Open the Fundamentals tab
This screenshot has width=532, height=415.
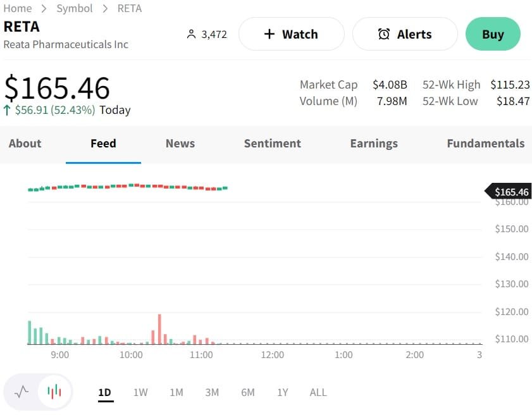[485, 144]
